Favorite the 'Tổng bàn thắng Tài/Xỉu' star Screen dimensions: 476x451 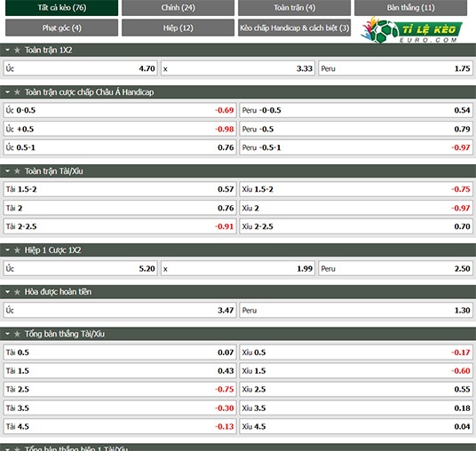[17, 334]
